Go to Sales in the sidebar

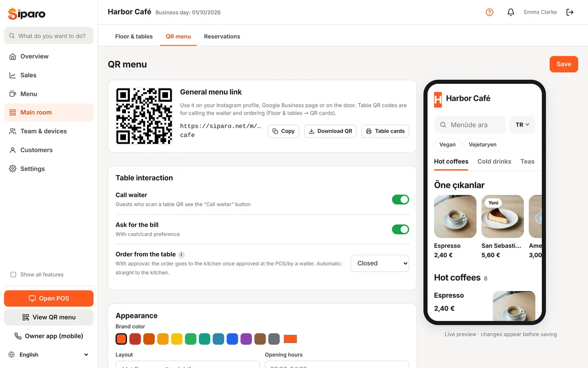(49, 75)
